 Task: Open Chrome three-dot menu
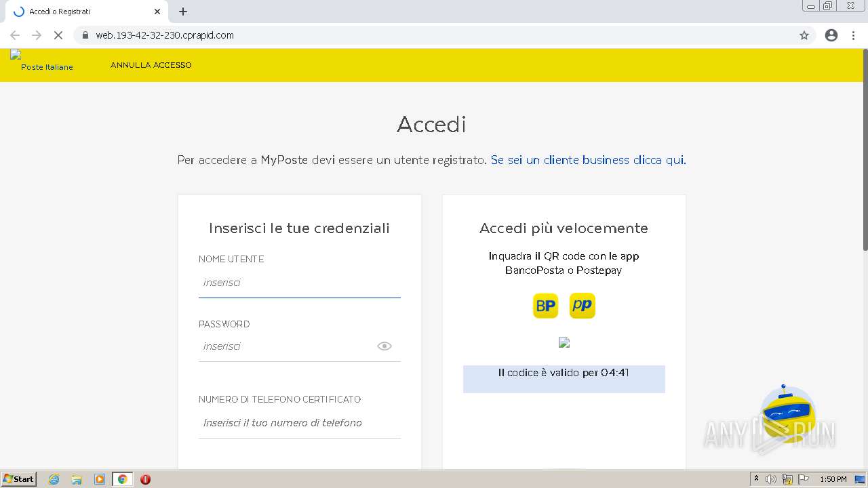854,35
